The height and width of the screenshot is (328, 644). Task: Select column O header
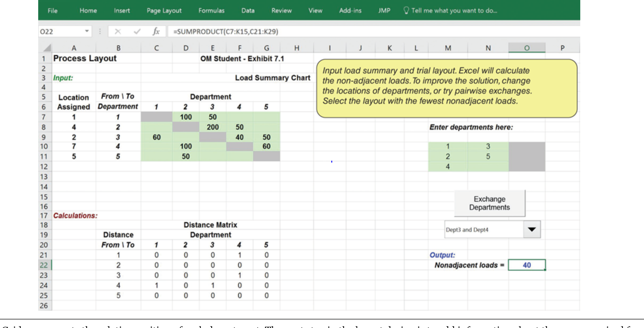(x=527, y=48)
